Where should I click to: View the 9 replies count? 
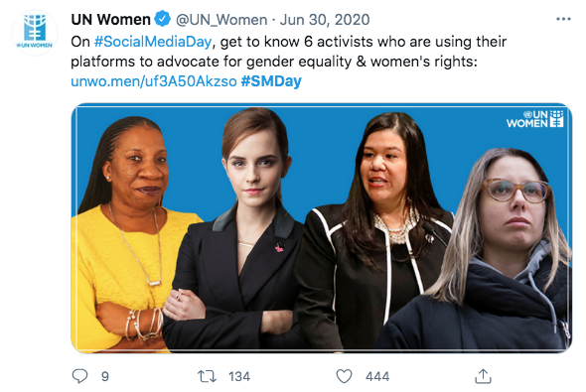click(x=105, y=376)
